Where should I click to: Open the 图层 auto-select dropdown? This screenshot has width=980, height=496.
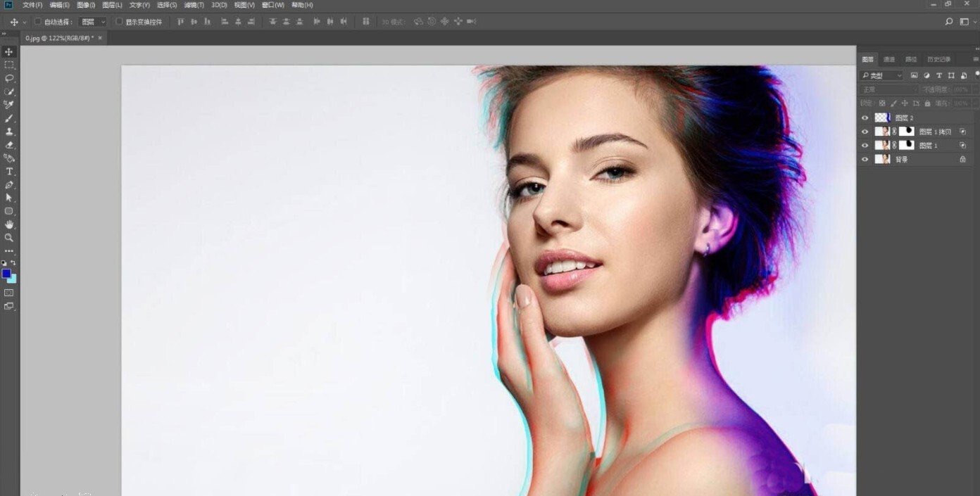tap(92, 22)
